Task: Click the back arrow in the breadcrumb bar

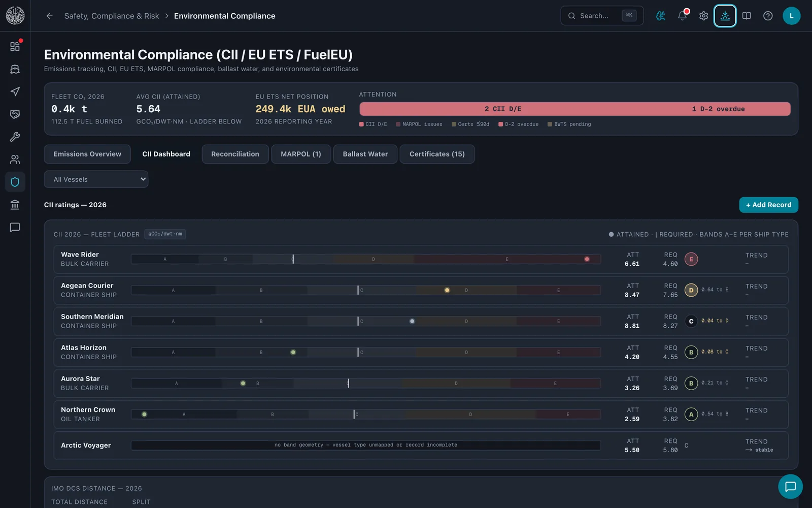Action: point(49,16)
